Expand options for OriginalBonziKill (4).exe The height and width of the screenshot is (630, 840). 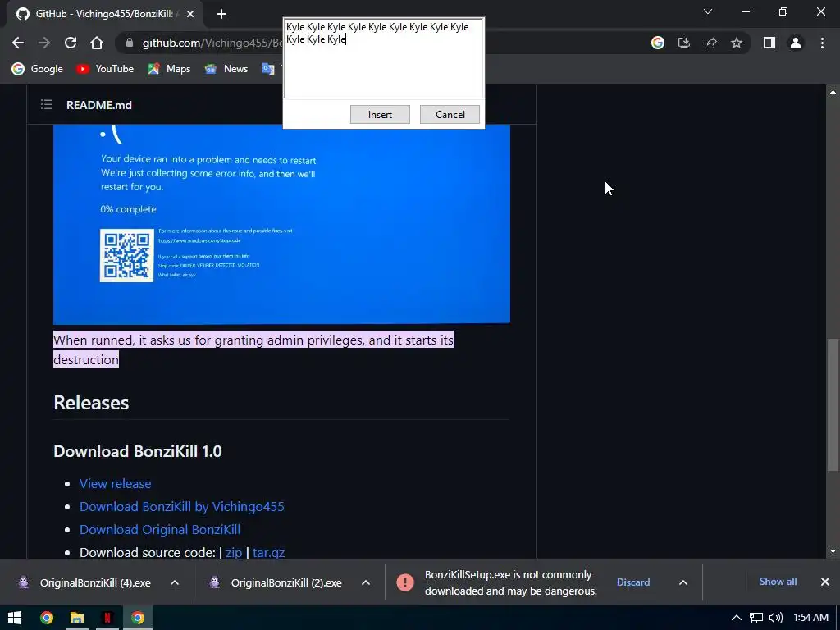coord(175,583)
